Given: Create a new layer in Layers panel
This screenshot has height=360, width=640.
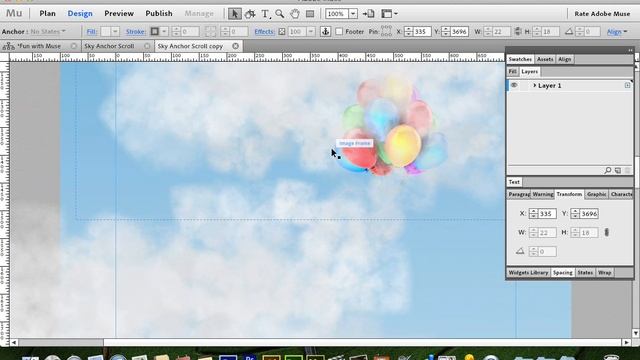Looking at the screenshot, I should pyautogui.click(x=618, y=170).
